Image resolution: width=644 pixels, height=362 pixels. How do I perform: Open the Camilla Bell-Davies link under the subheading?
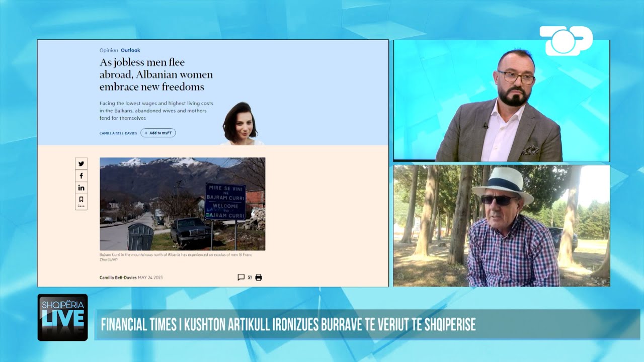coord(118,133)
